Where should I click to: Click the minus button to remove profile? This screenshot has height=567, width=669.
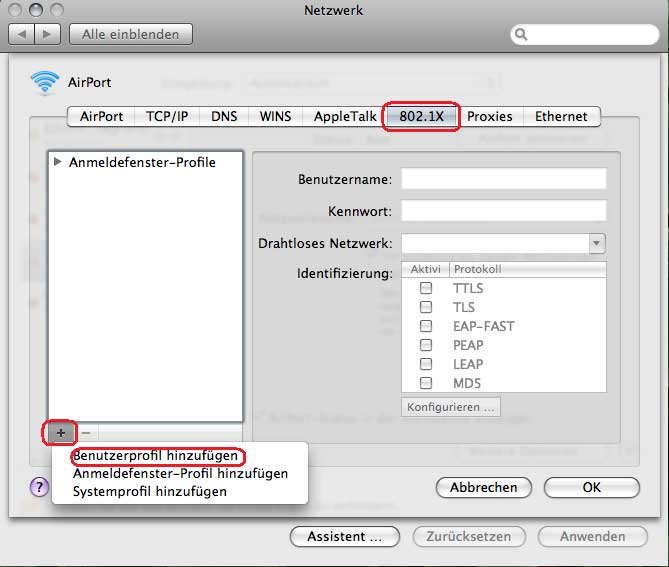click(86, 433)
